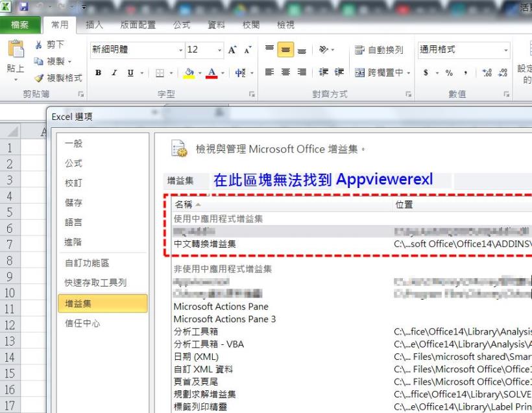Toggle Italic formatting

pos(114,73)
